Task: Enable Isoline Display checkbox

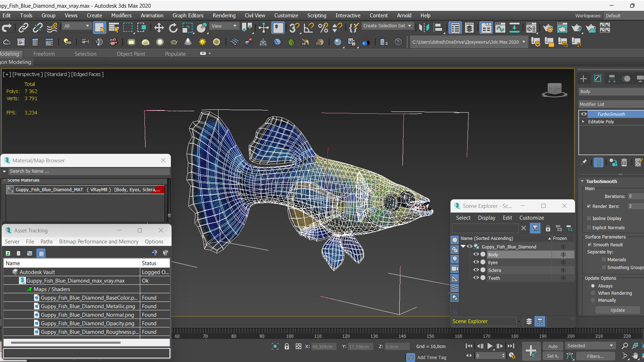Action: click(589, 218)
